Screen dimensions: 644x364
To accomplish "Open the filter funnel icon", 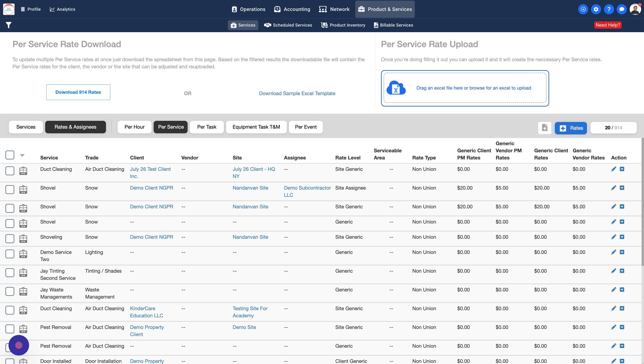I will point(8,25).
